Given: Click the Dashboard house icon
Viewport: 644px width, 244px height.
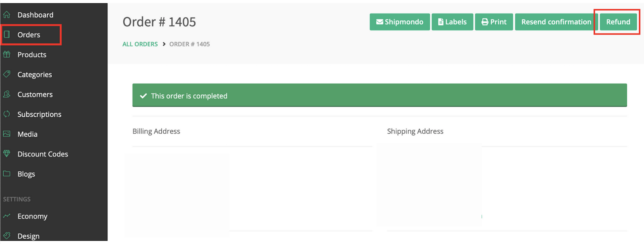Looking at the screenshot, I should pyautogui.click(x=7, y=15).
